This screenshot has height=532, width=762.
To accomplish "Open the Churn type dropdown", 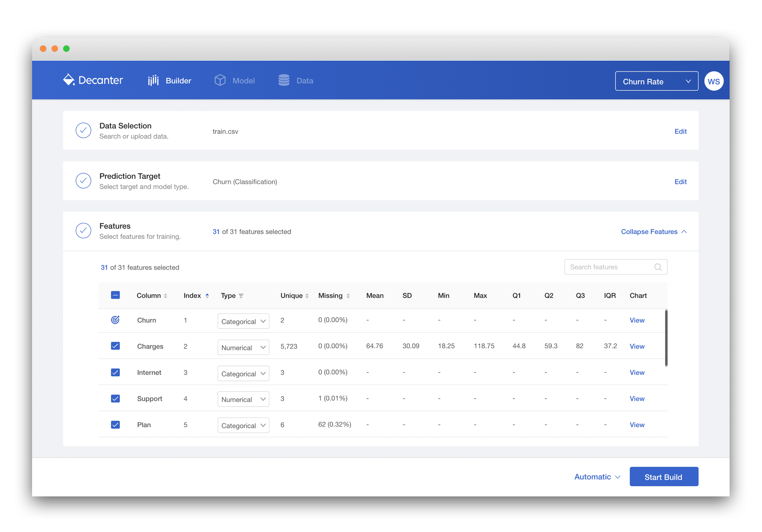I will (x=243, y=321).
